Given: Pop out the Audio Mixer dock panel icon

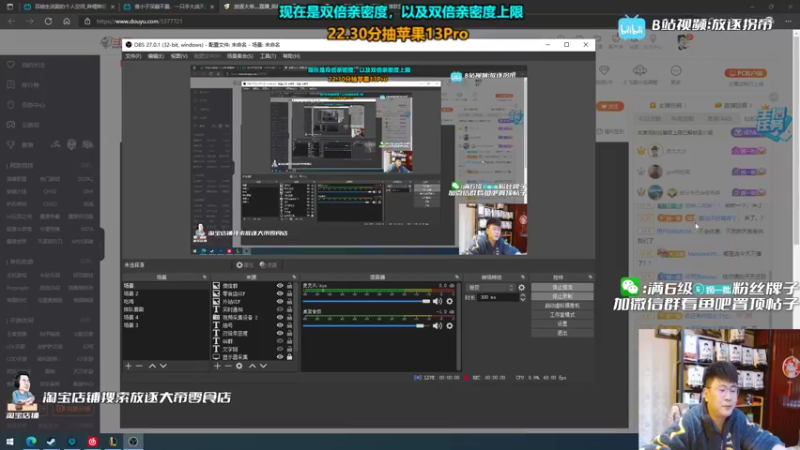Looking at the screenshot, I should [x=457, y=277].
